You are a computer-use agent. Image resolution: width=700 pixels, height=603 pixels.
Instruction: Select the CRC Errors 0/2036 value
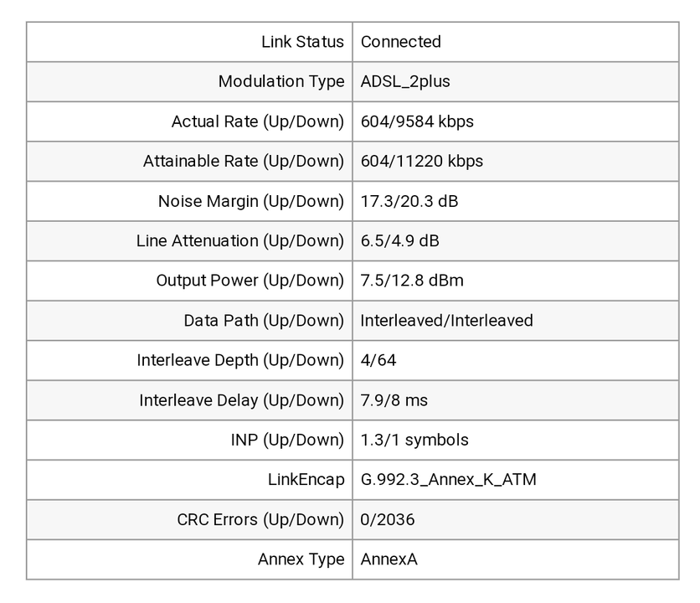(x=388, y=519)
